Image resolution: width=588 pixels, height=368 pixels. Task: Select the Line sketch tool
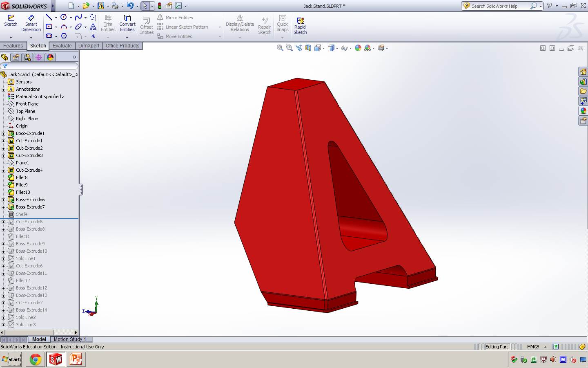coord(49,17)
